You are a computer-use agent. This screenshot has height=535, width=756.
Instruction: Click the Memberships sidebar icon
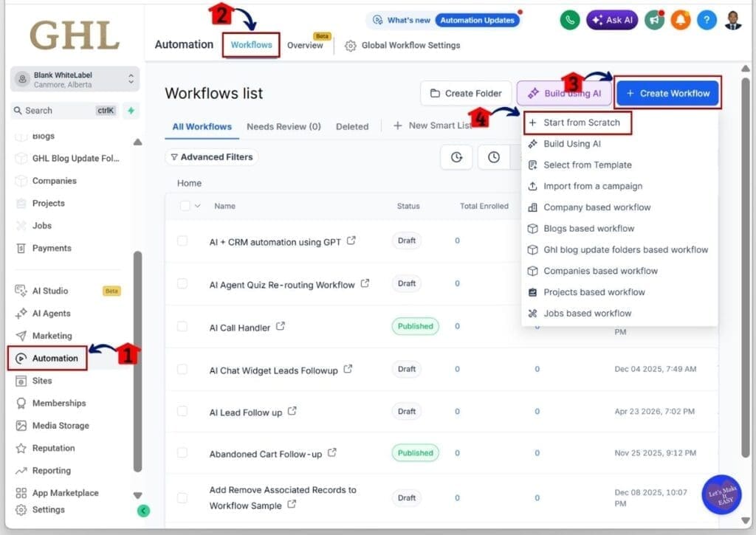21,403
